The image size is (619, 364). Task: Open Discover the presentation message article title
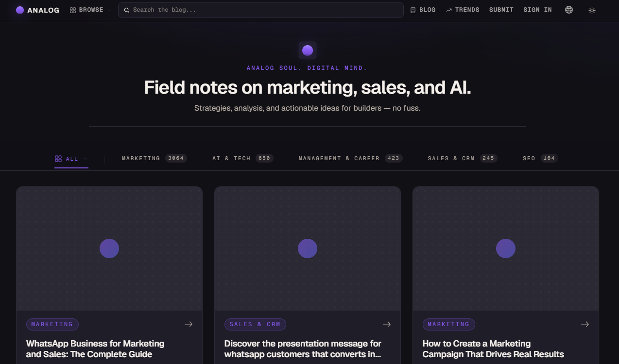[x=303, y=349]
